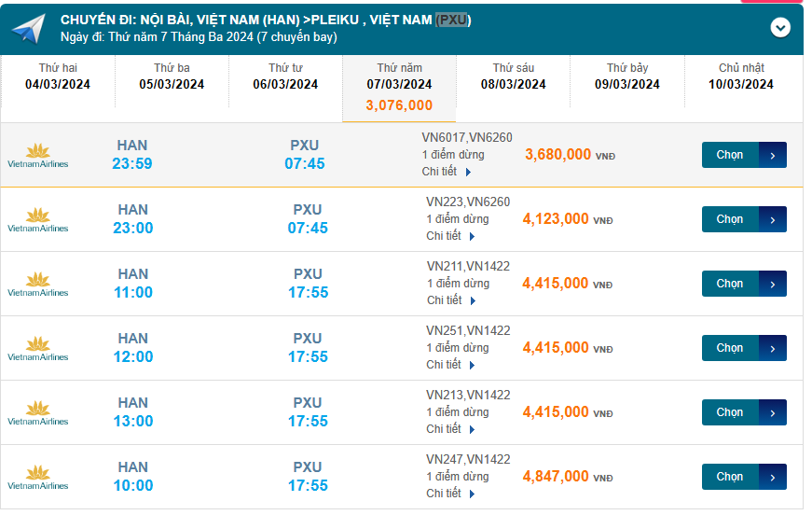Collapse the departure flight panel chevron

point(780,28)
